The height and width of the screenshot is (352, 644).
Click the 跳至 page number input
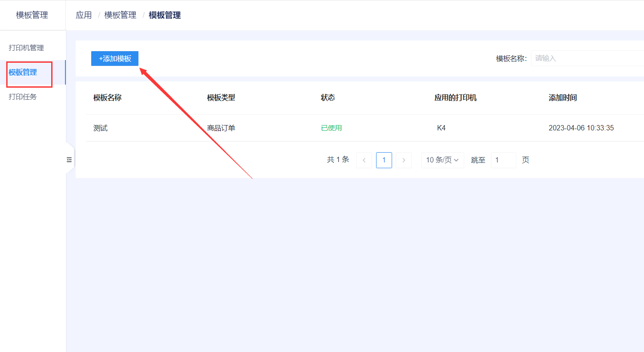[503, 160]
